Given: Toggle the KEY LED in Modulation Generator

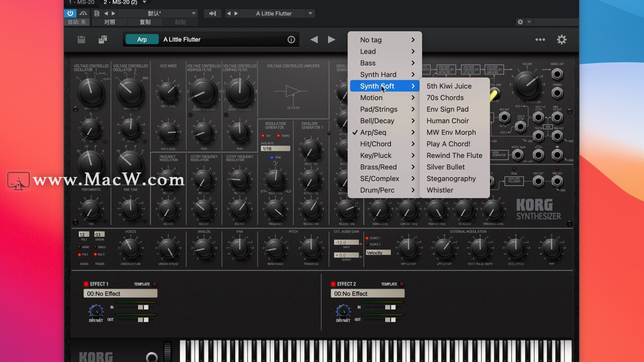Looking at the screenshot, I should point(262,136).
